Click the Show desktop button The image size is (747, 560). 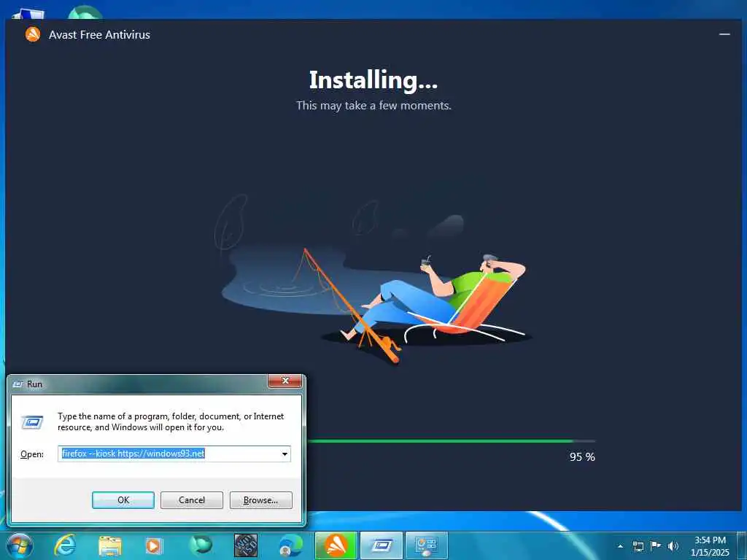pyautogui.click(x=742, y=545)
